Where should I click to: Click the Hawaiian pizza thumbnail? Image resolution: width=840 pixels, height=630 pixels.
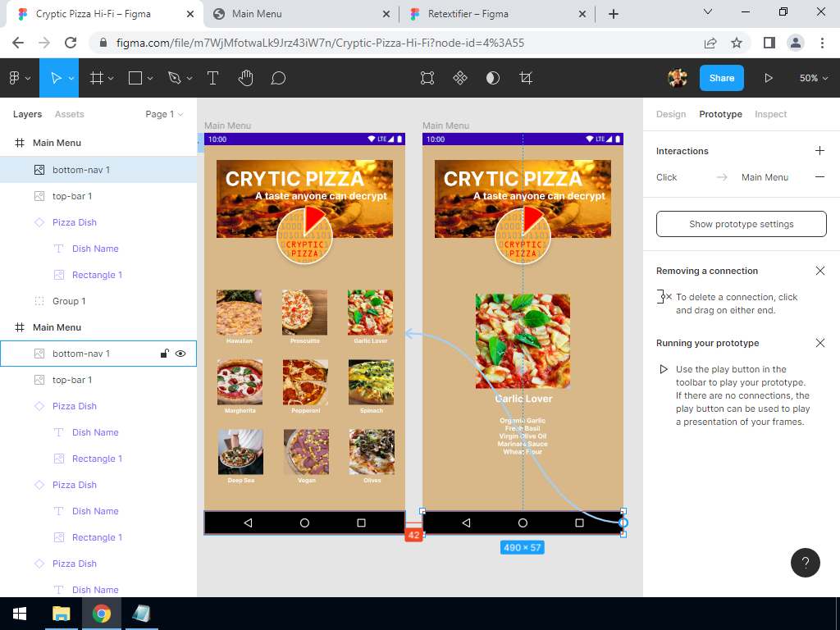point(239,313)
